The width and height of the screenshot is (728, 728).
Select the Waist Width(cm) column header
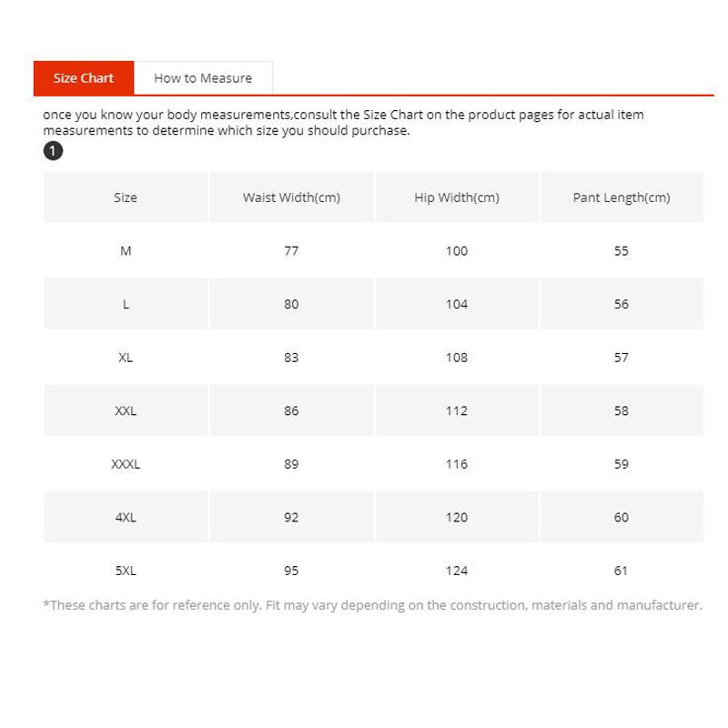click(x=291, y=197)
